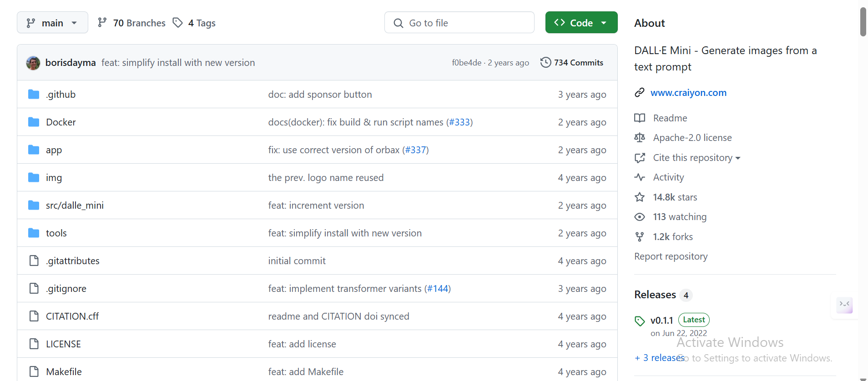
Task: Click the Go to file search field
Action: coord(459,22)
